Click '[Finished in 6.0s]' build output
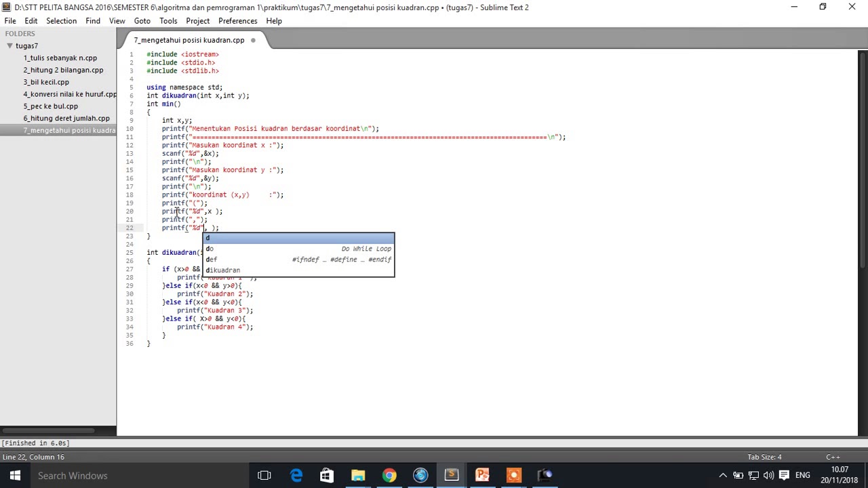The image size is (868, 488). coord(35,443)
